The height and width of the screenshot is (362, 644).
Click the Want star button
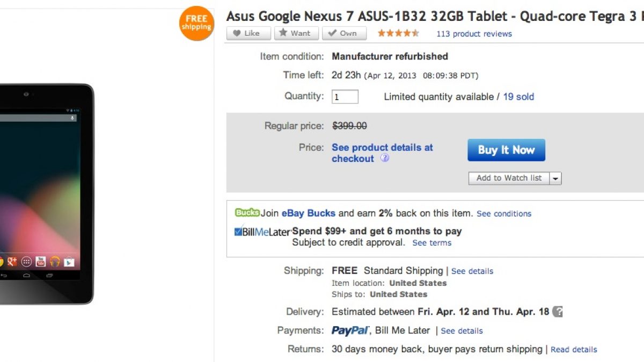coord(296,33)
